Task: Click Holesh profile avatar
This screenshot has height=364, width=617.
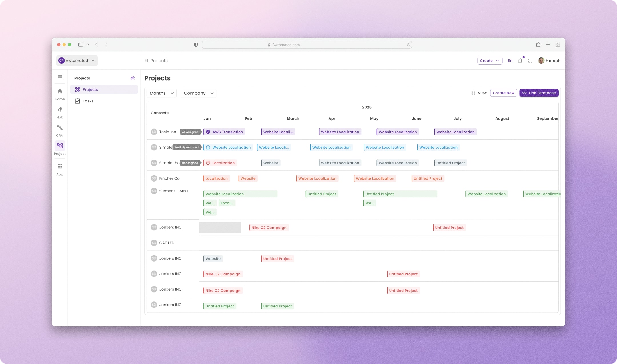Action: [x=541, y=61]
